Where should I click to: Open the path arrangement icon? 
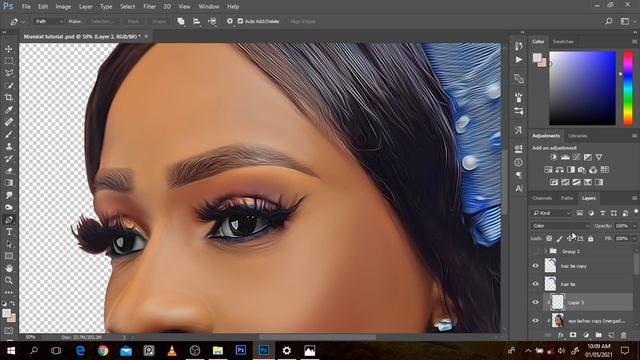tap(212, 21)
